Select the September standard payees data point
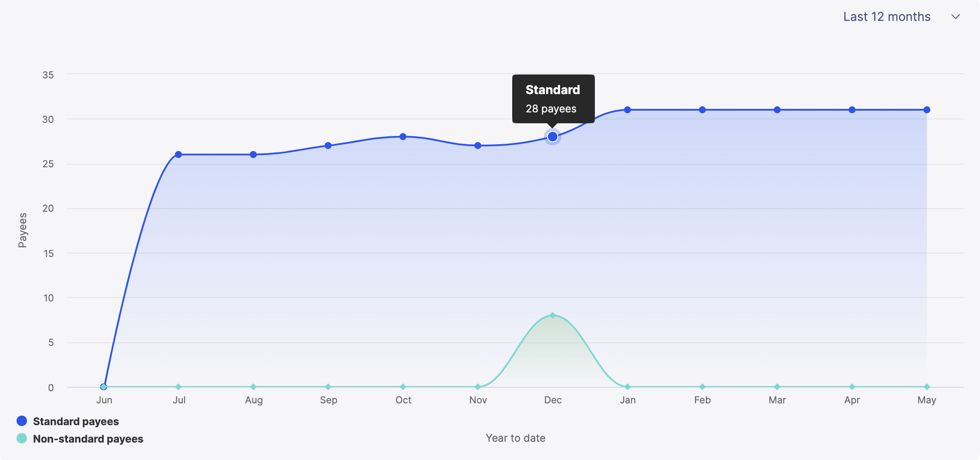 (x=328, y=145)
